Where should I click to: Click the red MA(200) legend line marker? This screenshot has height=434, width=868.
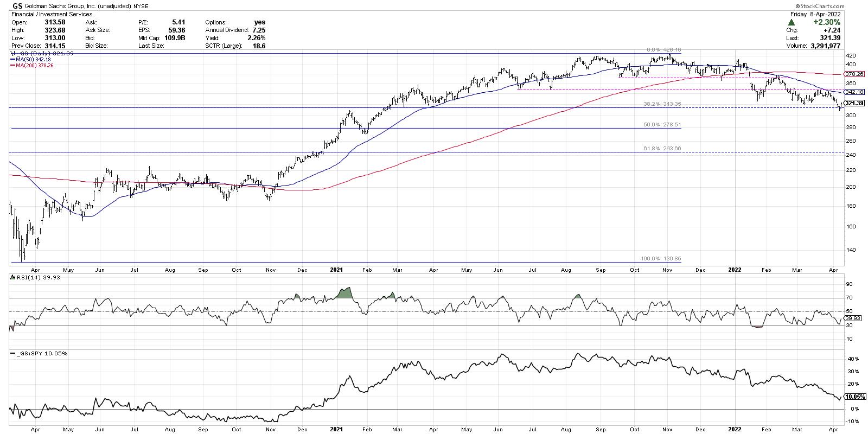(x=12, y=65)
